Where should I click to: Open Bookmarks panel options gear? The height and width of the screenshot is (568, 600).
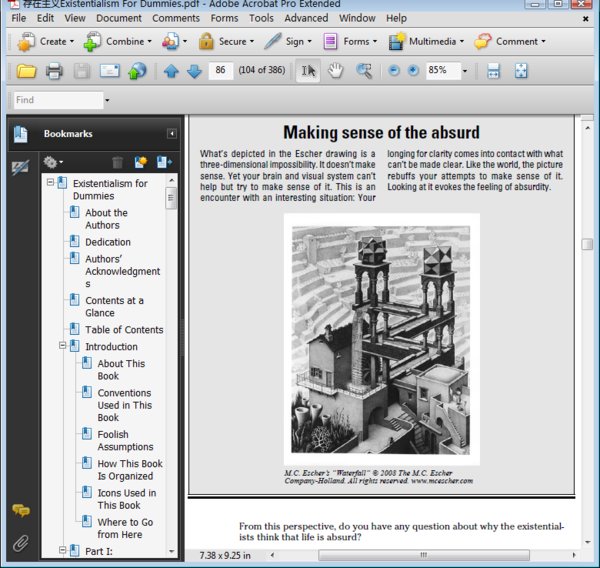[x=52, y=162]
